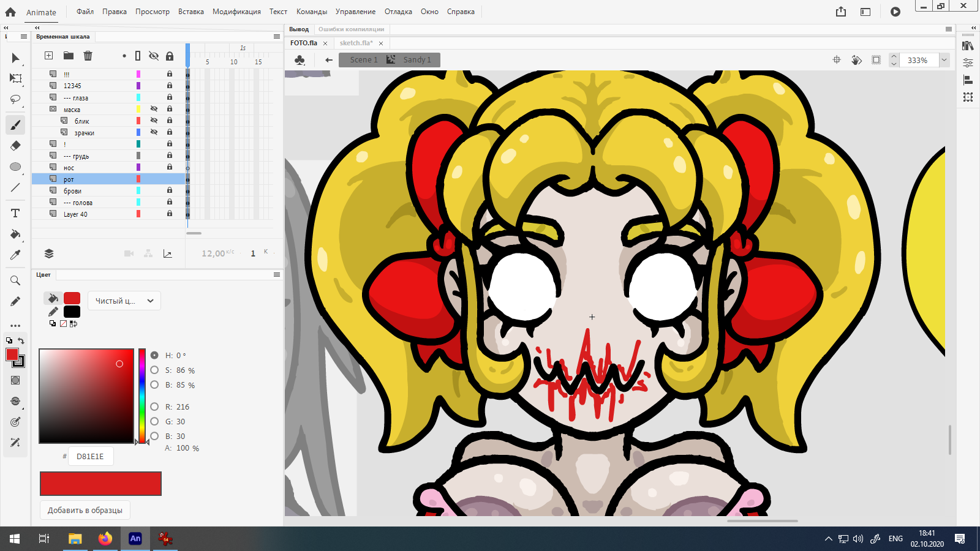980x551 pixels.
Task: Expand the right-side panel dock
Action: [974, 28]
